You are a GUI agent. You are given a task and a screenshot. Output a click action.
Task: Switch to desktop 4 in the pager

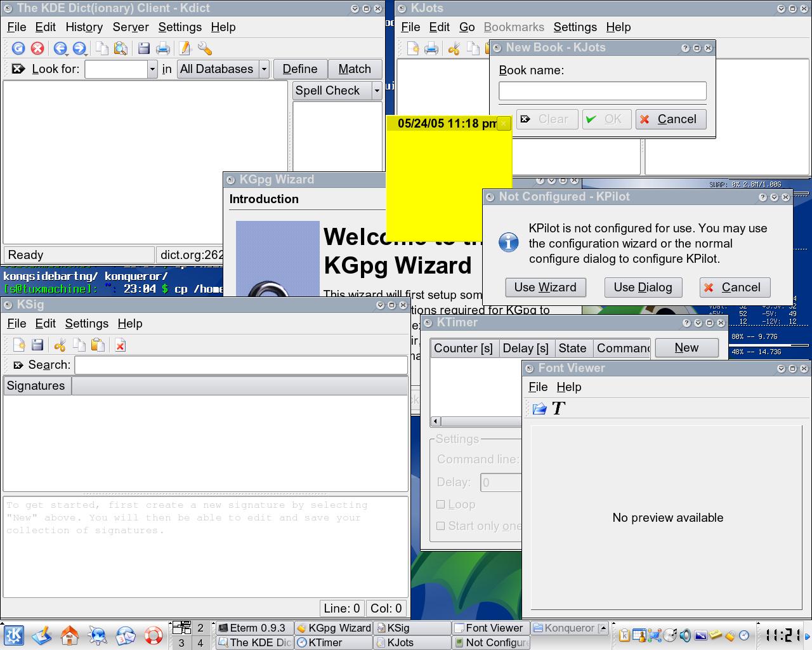(200, 643)
